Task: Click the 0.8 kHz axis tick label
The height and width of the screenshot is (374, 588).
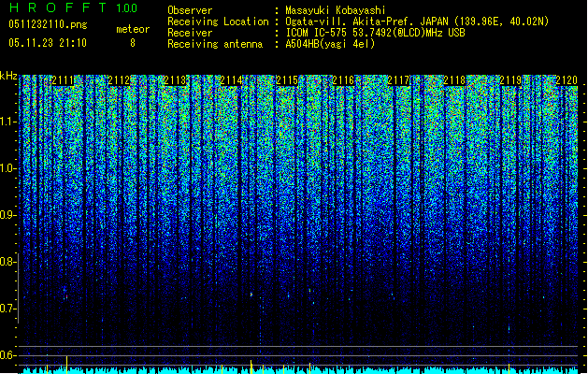Action: 7,262
